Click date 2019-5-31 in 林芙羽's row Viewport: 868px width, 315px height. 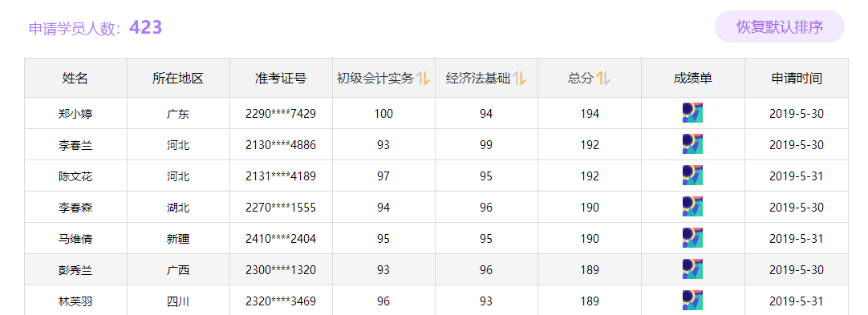tap(797, 301)
